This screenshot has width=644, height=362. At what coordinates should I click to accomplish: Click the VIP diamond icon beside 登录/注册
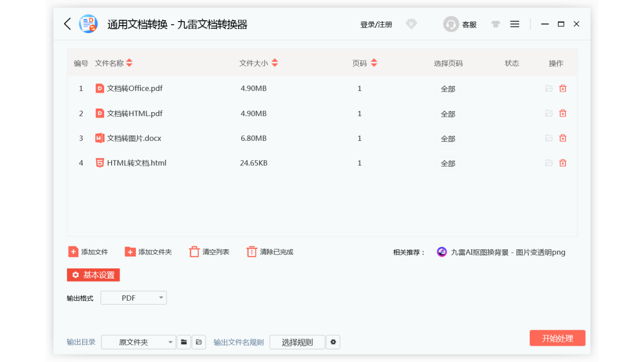point(411,24)
